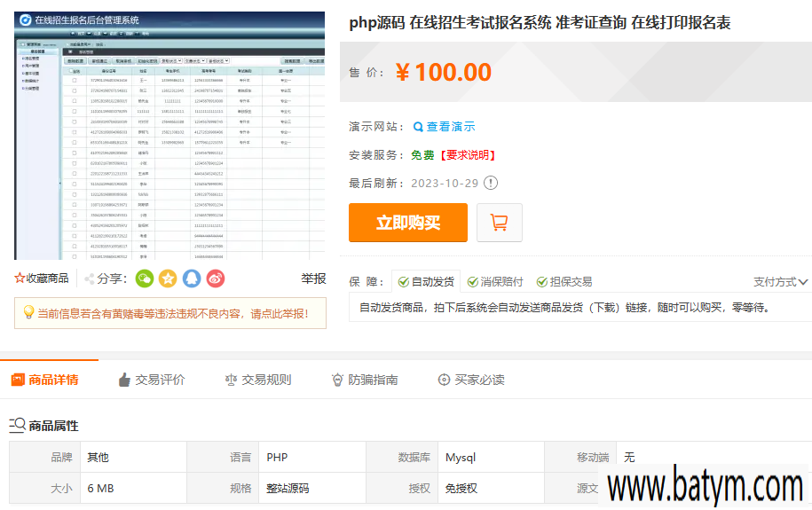Click the product screenshot thumbnail

pyautogui.click(x=169, y=136)
